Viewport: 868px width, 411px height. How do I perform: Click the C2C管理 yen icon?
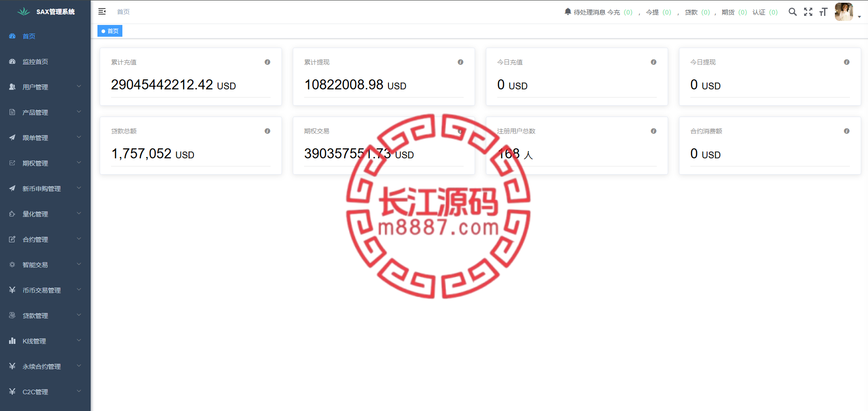[x=12, y=391]
